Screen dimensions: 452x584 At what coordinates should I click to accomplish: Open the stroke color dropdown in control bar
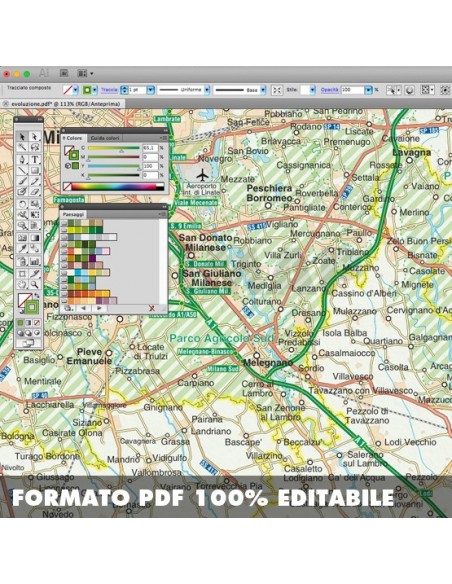[x=95, y=90]
